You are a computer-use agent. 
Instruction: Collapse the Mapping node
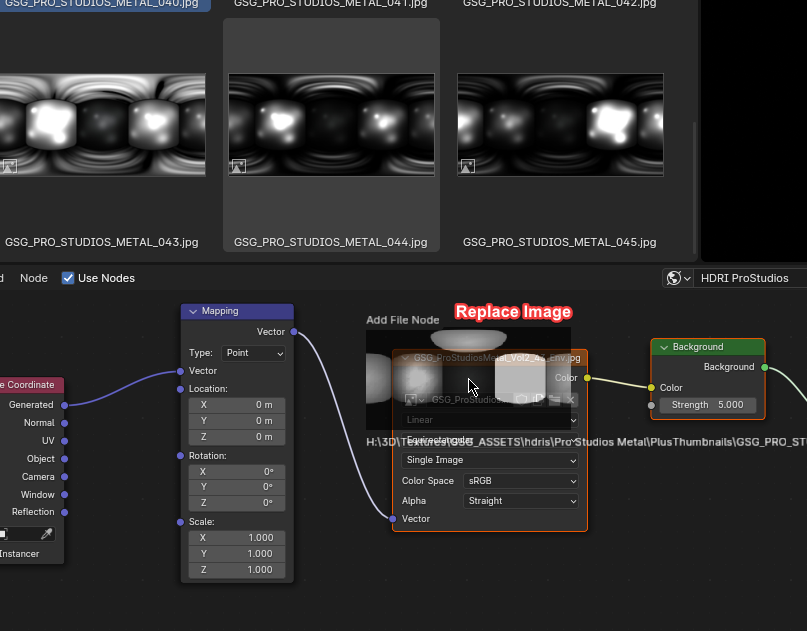193,311
